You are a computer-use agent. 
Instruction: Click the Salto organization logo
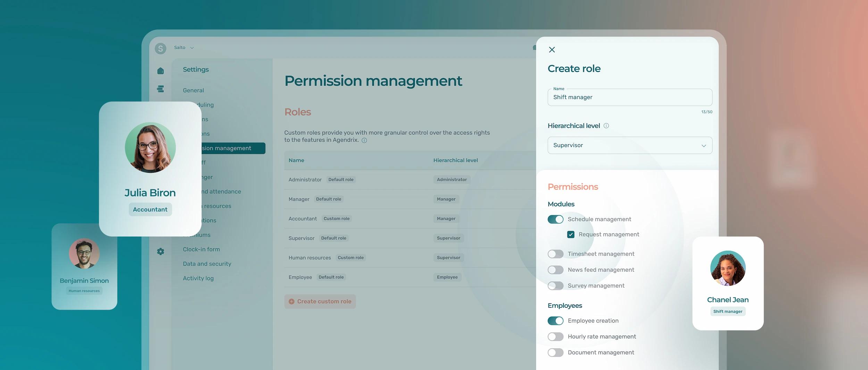pyautogui.click(x=160, y=48)
